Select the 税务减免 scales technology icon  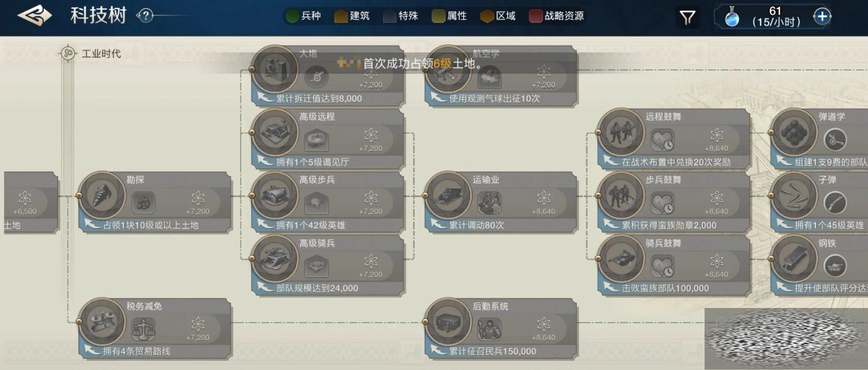coord(102,322)
